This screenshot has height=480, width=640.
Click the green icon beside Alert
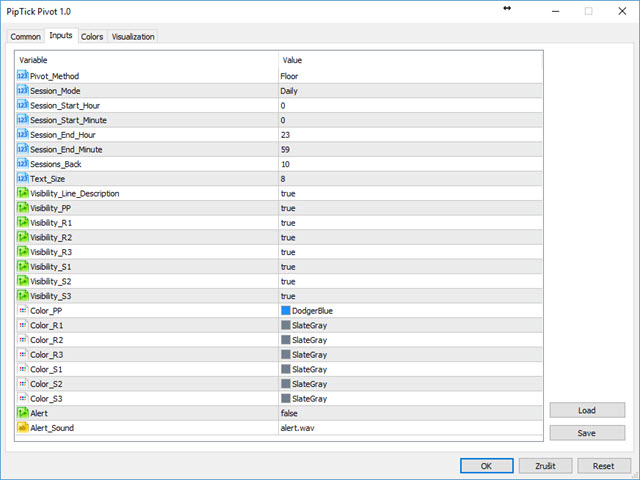click(22, 413)
